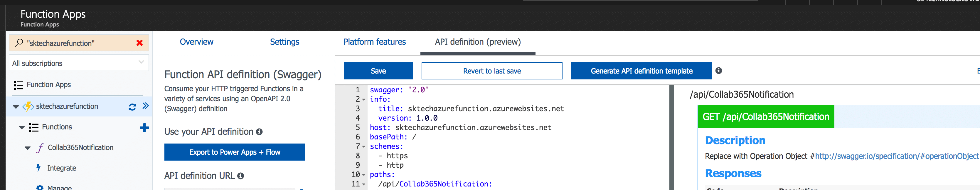Click the title line in editor
Viewport: 980px width, 190px height.
471,109
